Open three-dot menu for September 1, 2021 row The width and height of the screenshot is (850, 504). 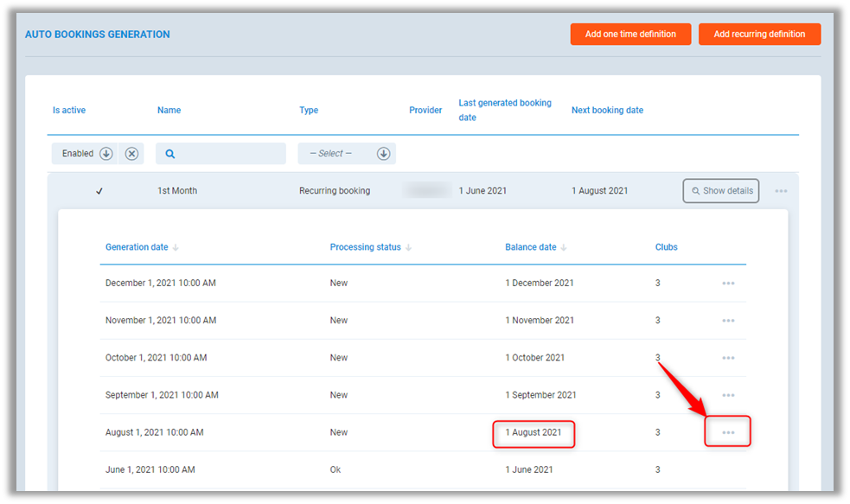coord(728,395)
